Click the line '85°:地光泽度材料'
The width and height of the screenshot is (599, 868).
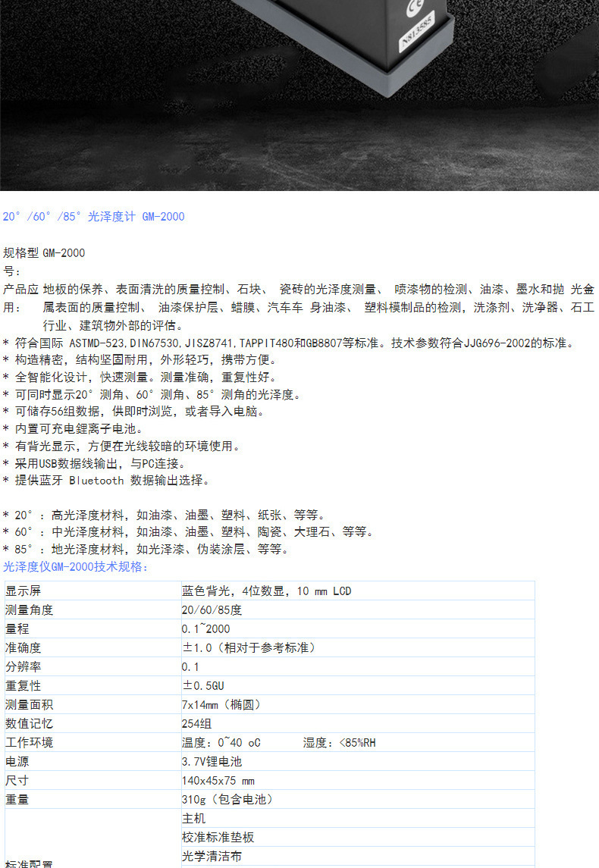click(146, 549)
